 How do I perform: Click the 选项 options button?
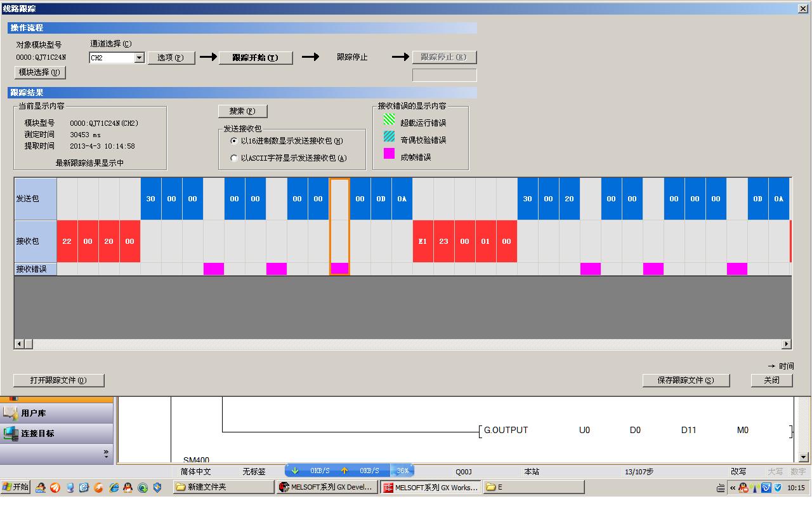[170, 58]
